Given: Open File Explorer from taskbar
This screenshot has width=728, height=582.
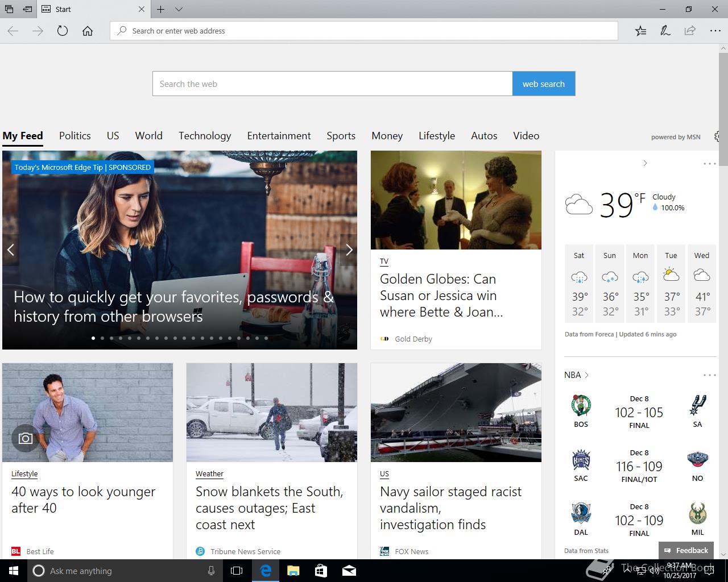Looking at the screenshot, I should tap(293, 571).
